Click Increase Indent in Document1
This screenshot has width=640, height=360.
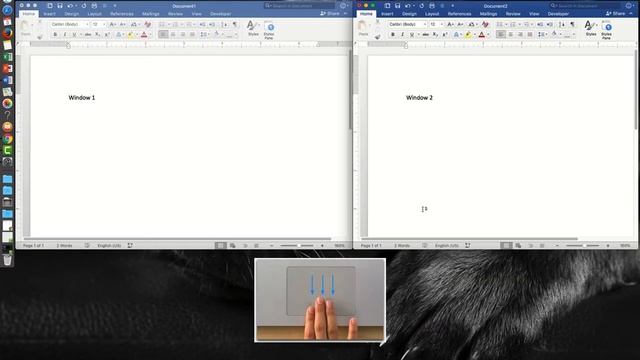click(212, 24)
